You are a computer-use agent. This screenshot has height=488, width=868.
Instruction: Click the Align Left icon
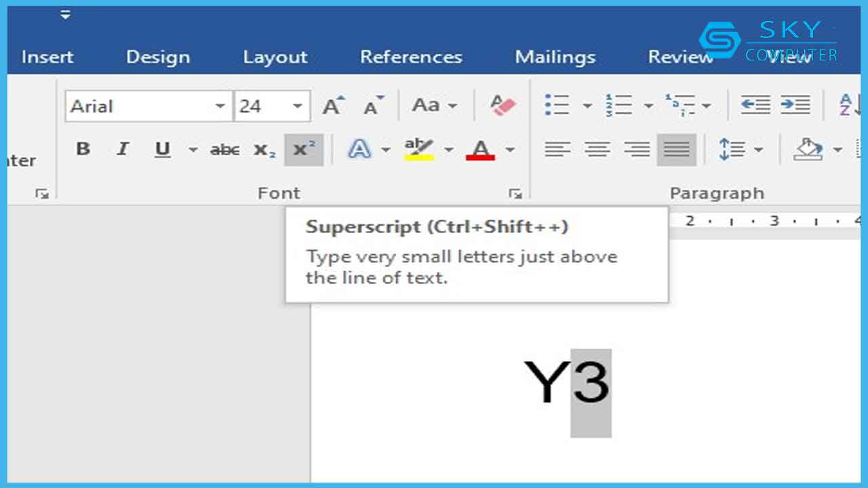pyautogui.click(x=557, y=149)
